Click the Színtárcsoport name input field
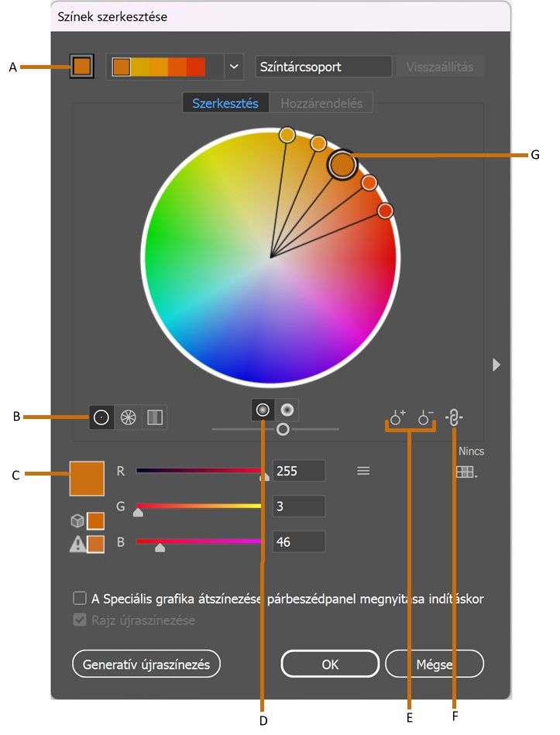Viewport: 560px width, 735px height. point(323,67)
